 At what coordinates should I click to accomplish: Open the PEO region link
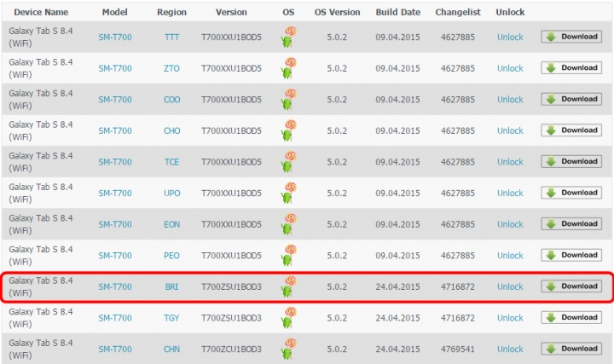171,256
